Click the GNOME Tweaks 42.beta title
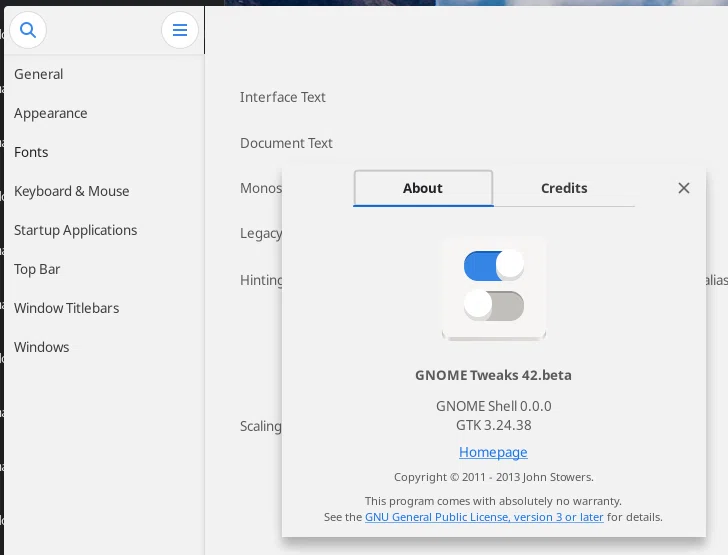 coord(493,375)
